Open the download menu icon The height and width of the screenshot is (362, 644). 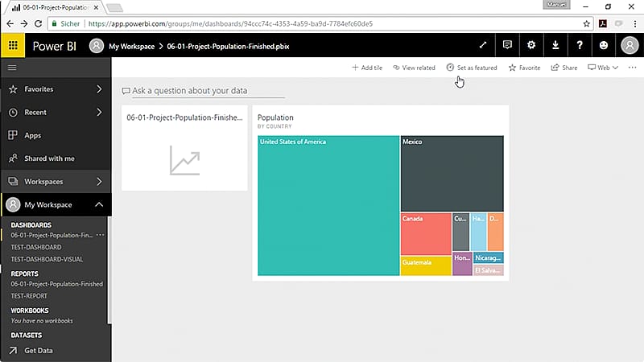point(555,45)
